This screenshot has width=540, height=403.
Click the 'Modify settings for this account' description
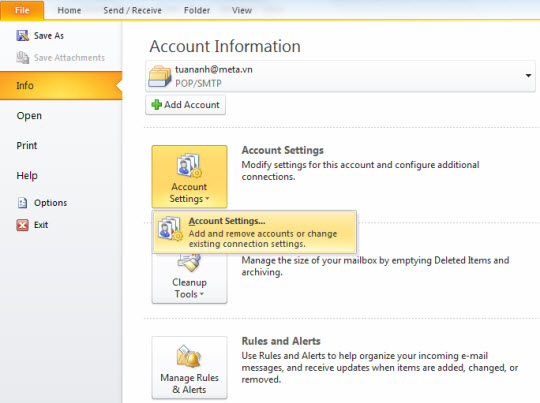[x=360, y=170]
